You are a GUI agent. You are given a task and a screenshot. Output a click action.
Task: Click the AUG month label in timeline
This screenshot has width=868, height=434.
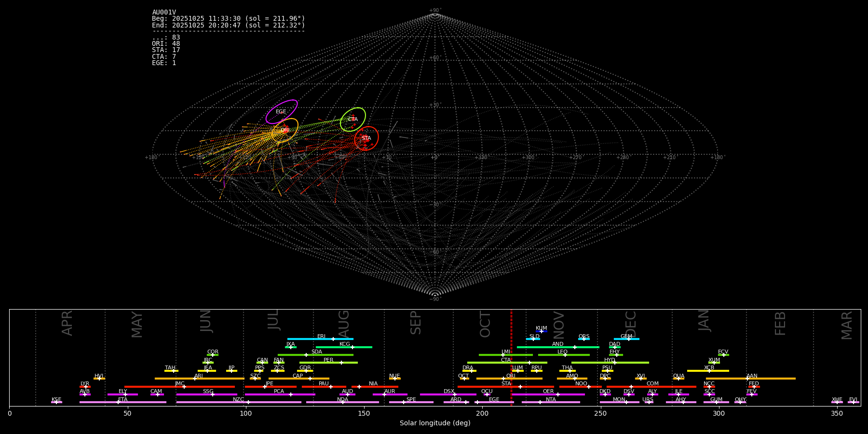pos(343,324)
